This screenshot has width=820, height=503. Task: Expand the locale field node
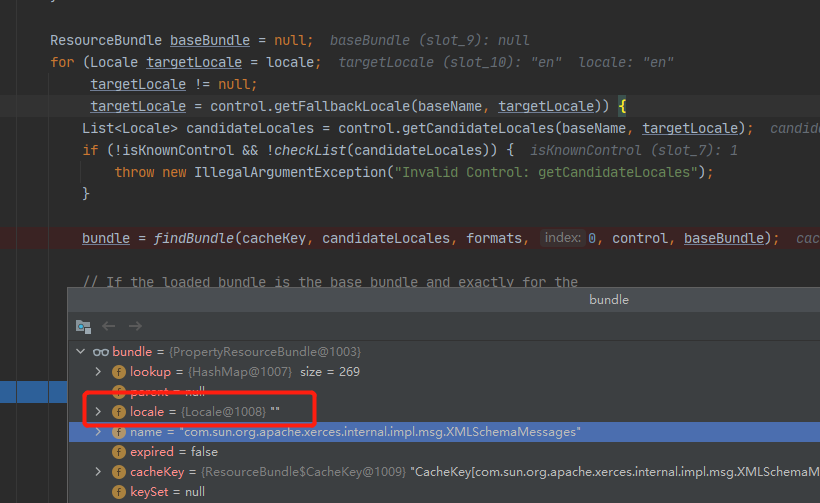click(98, 412)
